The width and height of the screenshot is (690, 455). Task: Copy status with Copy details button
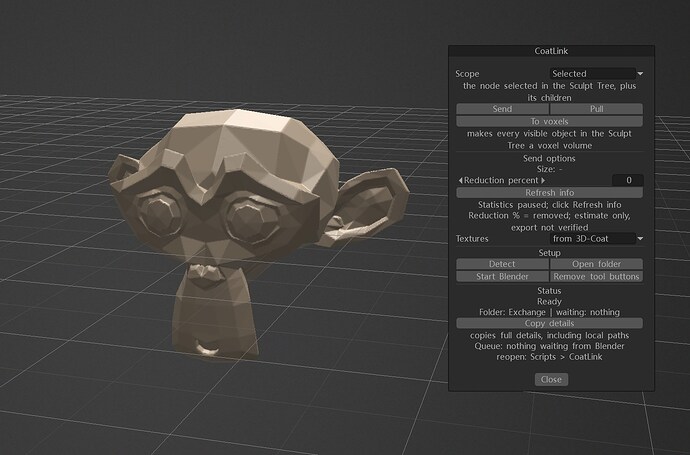(x=549, y=323)
